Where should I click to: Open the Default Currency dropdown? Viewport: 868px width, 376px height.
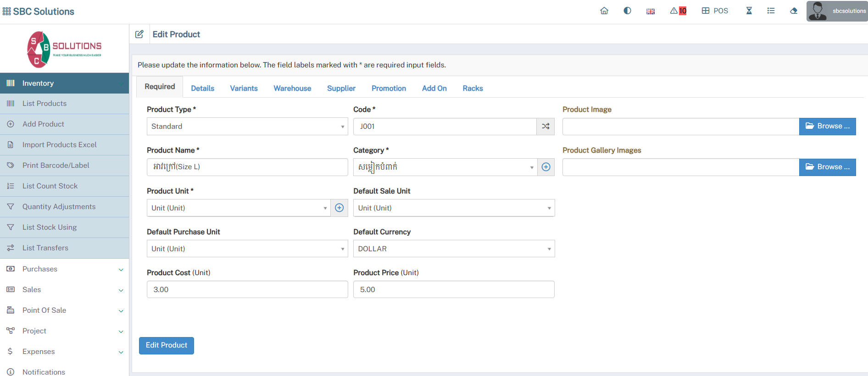point(453,249)
